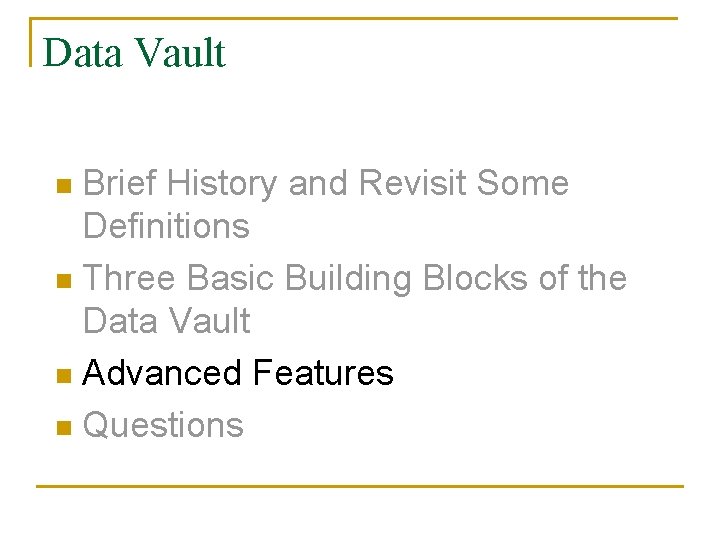Select the Advanced Features agenda item
This screenshot has width=720, height=540.
(238, 372)
